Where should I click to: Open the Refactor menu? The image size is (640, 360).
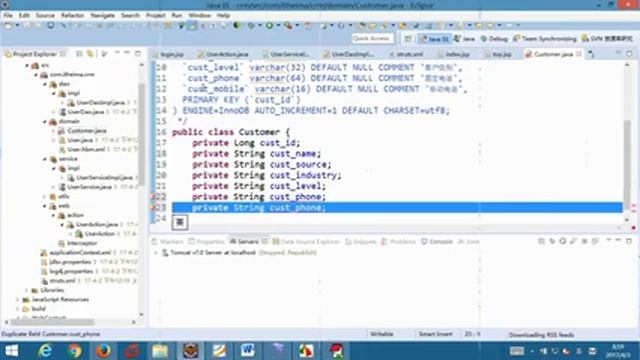pos(72,15)
